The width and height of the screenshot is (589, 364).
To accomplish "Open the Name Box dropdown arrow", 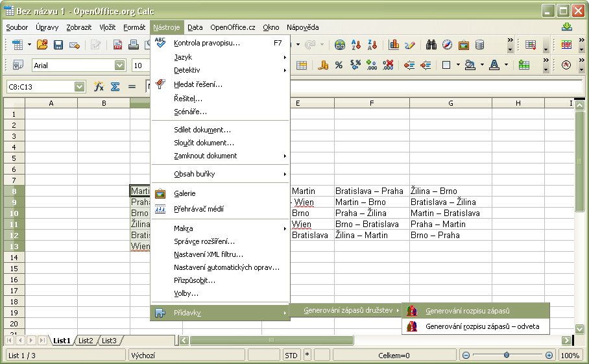I will click(79, 87).
